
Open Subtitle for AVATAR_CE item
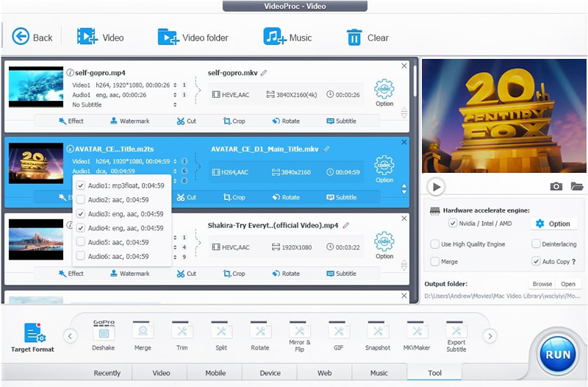(x=341, y=197)
